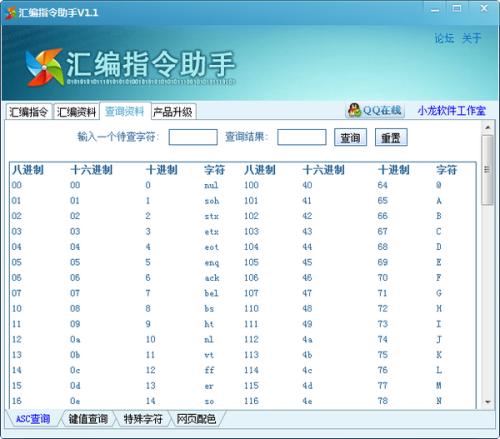This screenshot has height=439, width=500.
Task: Select the 'eot' character cell
Action: click(x=212, y=247)
